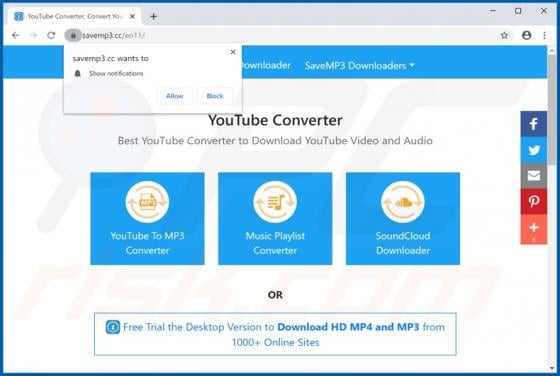The image size is (560, 376).
Task: Click the bell icon in notification prompt
Action: click(x=78, y=74)
